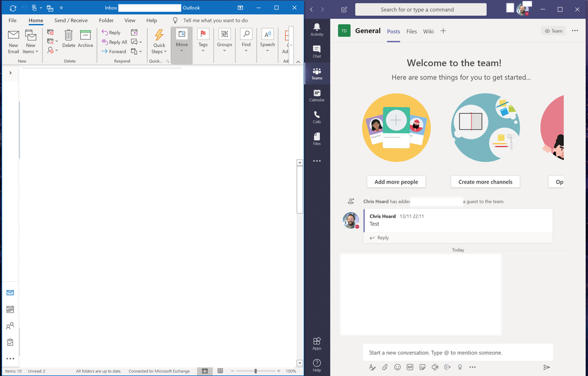Viewport: 588px width, 376px height.
Task: Collapse the Outlook ribbon with the chevron
Action: click(x=298, y=61)
